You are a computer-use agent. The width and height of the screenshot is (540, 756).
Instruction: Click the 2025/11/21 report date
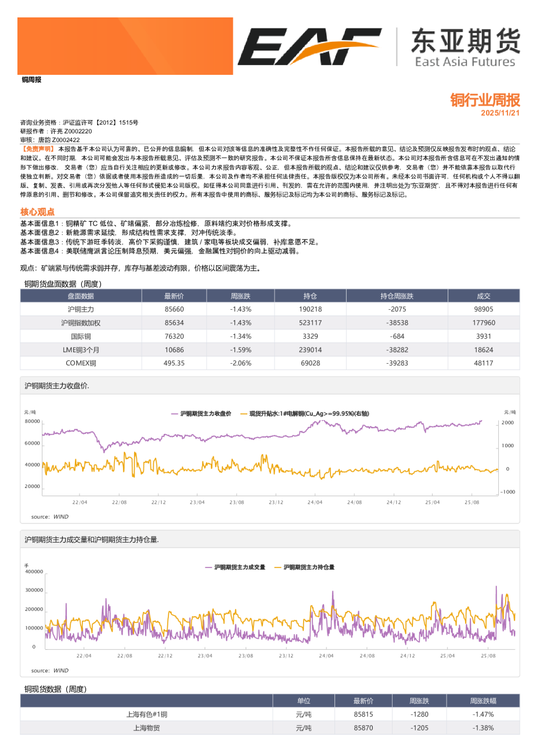coord(500,113)
